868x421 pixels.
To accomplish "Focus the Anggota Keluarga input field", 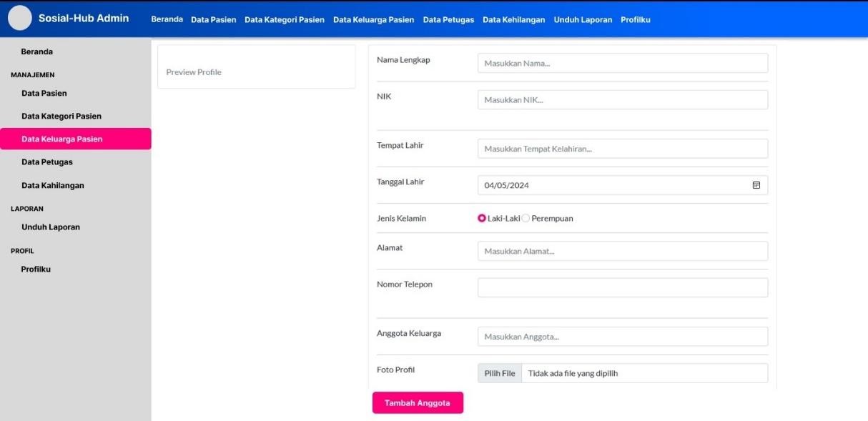I will [x=622, y=337].
